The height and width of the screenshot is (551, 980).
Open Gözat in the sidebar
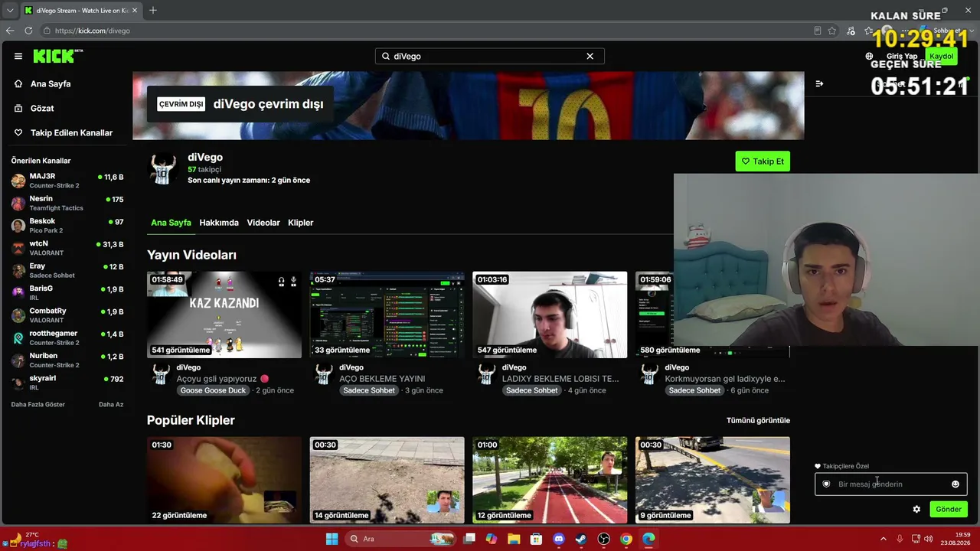[x=42, y=108]
